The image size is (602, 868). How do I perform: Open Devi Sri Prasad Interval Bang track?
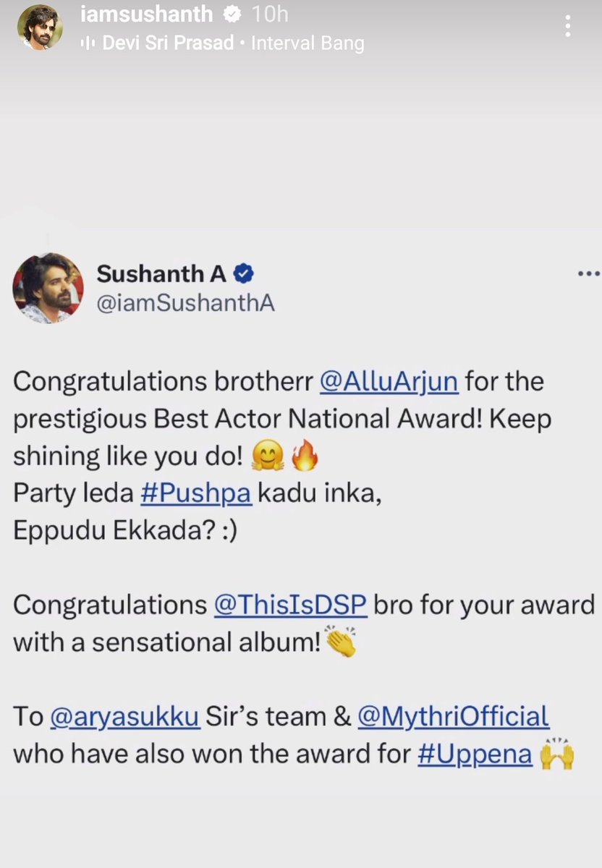[233, 43]
